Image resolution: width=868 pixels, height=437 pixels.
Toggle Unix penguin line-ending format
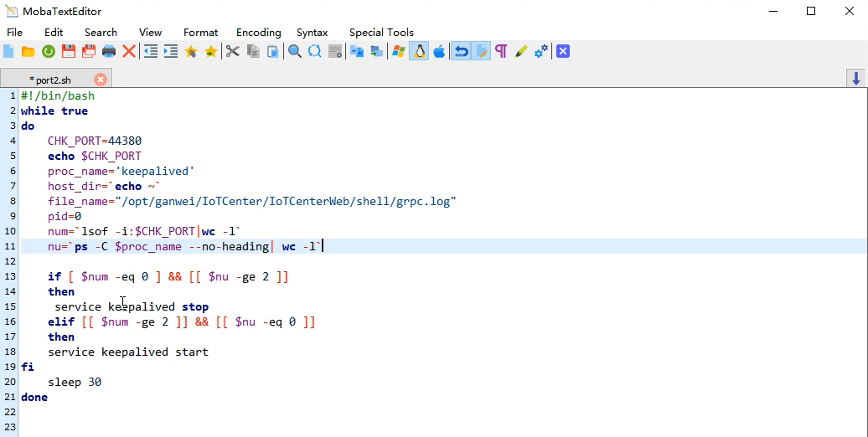pyautogui.click(x=419, y=52)
